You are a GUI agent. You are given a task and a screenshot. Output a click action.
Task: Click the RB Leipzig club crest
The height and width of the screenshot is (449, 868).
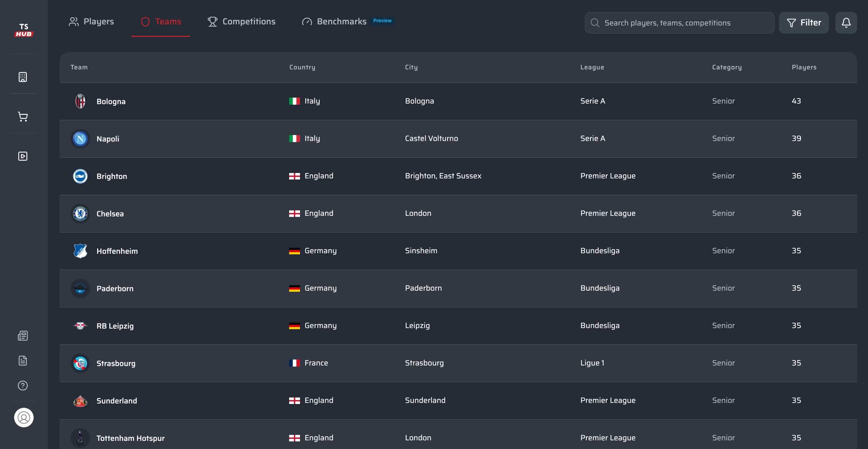(80, 325)
